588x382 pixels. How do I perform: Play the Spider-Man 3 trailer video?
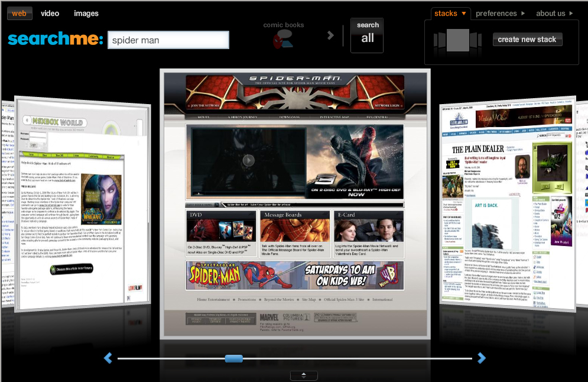[248, 161]
